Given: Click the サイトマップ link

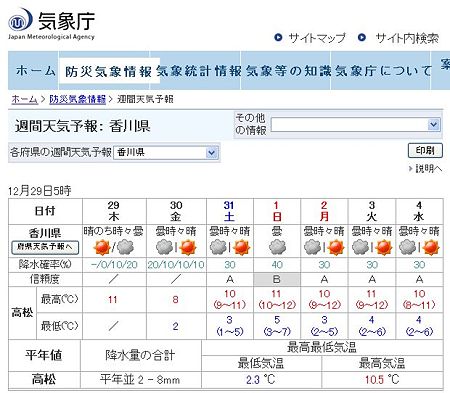Looking at the screenshot, I should pos(317,38).
